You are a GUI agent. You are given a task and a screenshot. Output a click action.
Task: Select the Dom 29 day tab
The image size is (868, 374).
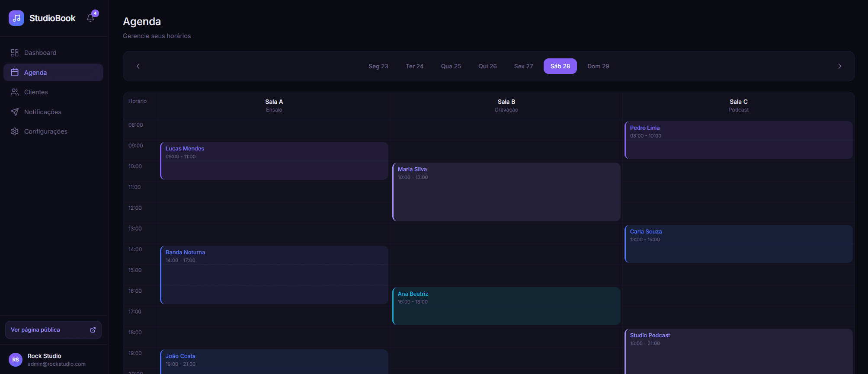598,66
